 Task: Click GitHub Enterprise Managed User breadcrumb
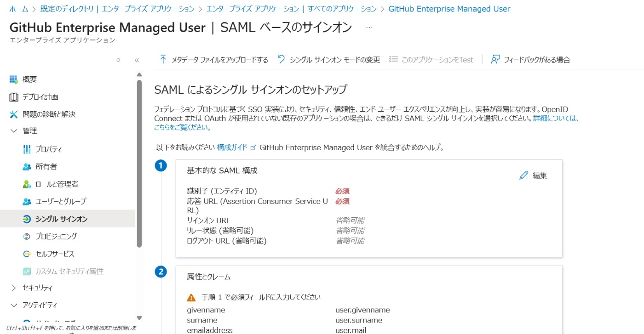pos(449,9)
